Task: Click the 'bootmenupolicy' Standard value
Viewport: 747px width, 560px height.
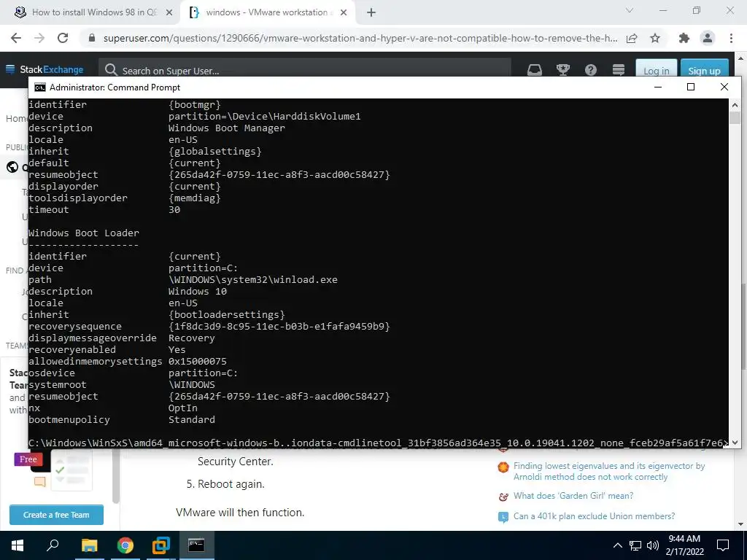Action: [x=192, y=419]
